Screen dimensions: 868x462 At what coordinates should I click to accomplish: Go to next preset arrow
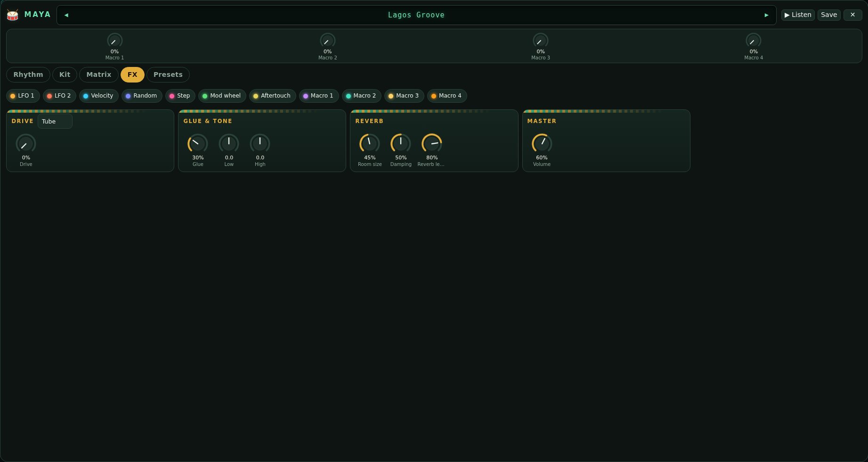click(x=766, y=15)
